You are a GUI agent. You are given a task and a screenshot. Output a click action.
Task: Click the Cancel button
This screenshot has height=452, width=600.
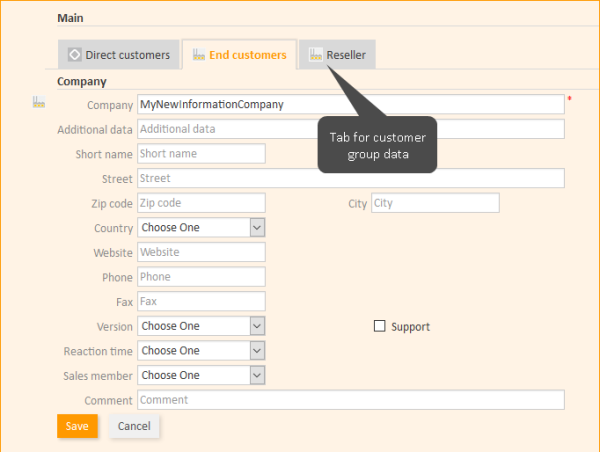point(134,426)
